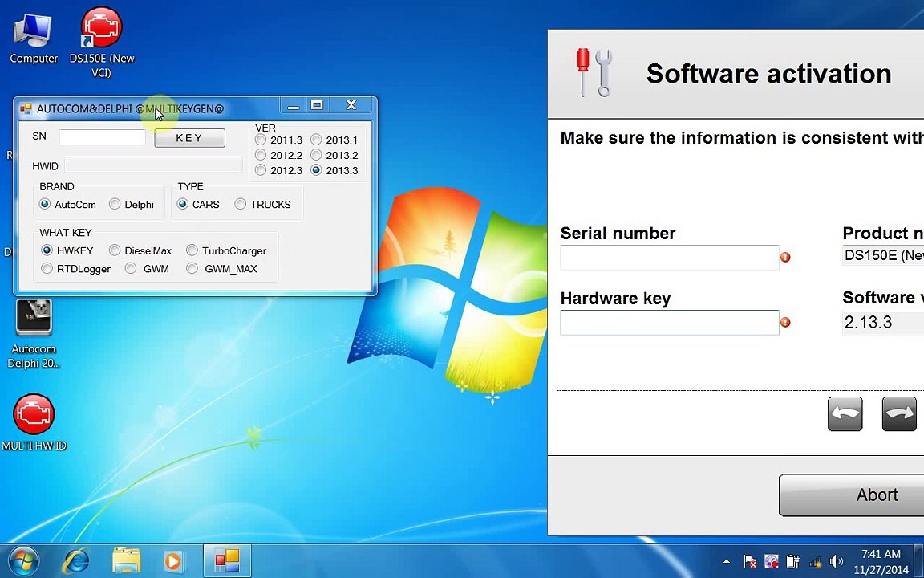Launch Internet Explorer from the taskbar
Screen dimensions: 924x578
coord(77,561)
